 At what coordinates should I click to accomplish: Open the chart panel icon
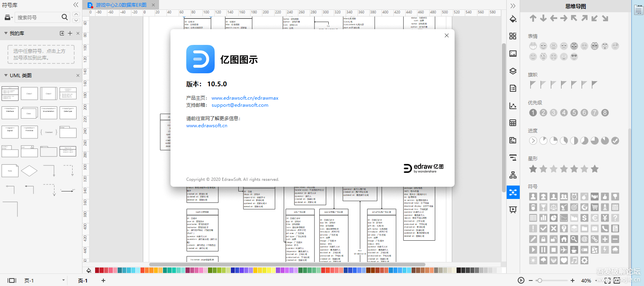(513, 106)
